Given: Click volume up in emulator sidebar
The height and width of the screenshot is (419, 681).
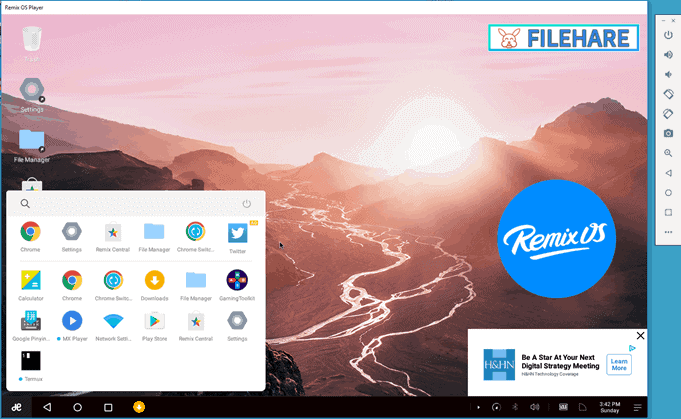Looking at the screenshot, I should click(x=668, y=55).
